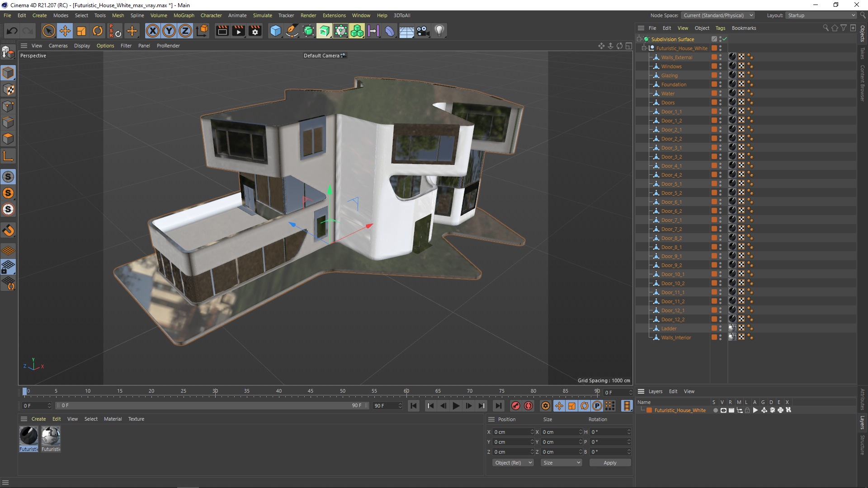868x488 pixels.
Task: Toggle Futuristic_House_White layer view eye
Action: pyautogui.click(x=723, y=410)
